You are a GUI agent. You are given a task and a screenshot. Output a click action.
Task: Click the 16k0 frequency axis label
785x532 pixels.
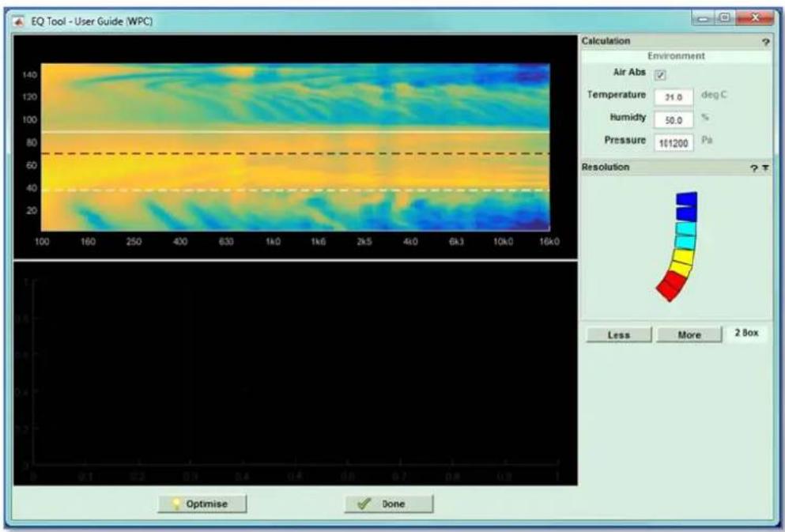[549, 242]
